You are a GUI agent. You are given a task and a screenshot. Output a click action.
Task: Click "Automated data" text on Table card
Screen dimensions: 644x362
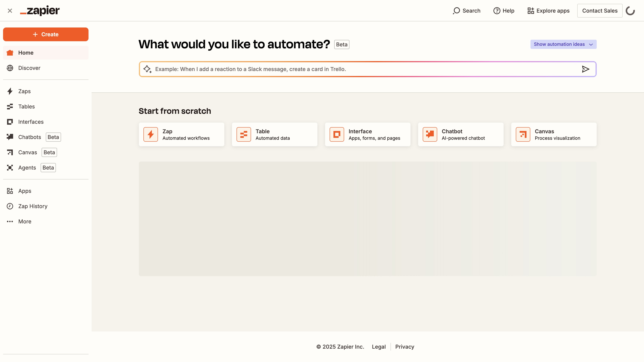click(x=273, y=138)
